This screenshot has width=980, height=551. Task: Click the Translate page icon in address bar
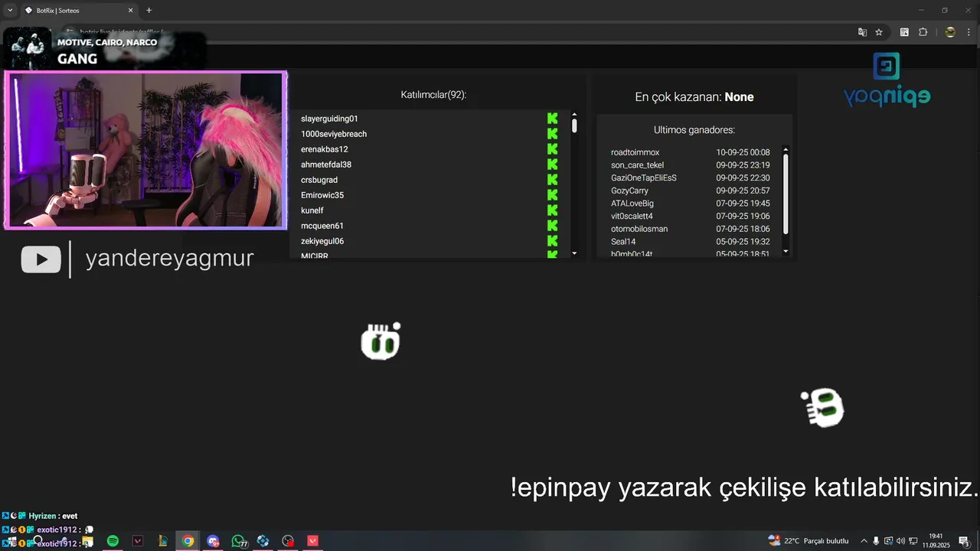point(863,32)
